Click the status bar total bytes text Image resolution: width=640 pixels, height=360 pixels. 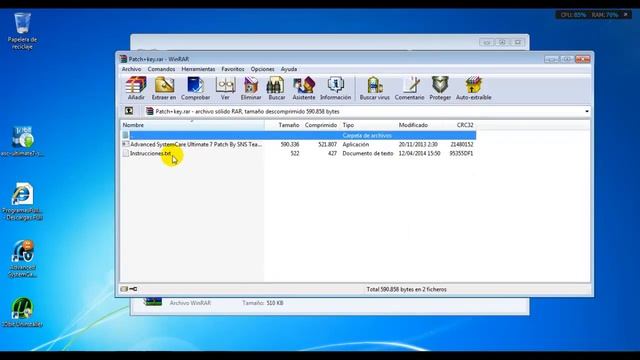click(407, 289)
